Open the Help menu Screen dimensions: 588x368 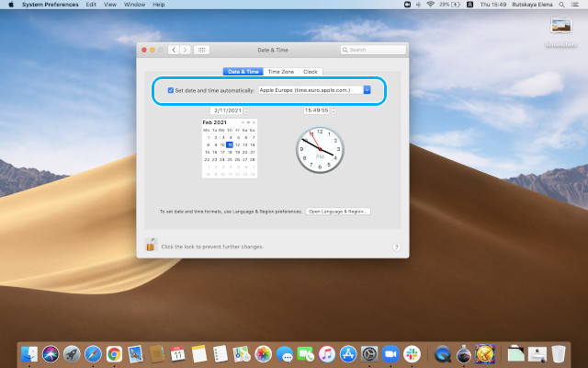click(159, 5)
